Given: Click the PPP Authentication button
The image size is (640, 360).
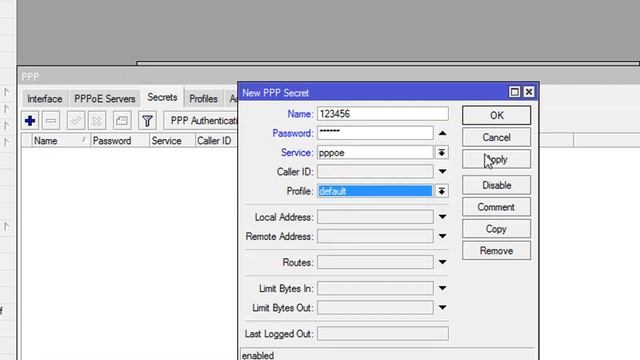Looking at the screenshot, I should click(x=201, y=121).
